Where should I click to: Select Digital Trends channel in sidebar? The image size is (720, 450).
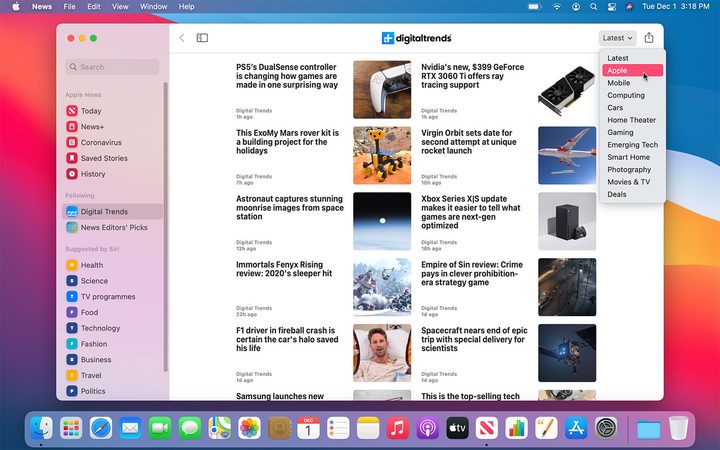(x=113, y=212)
